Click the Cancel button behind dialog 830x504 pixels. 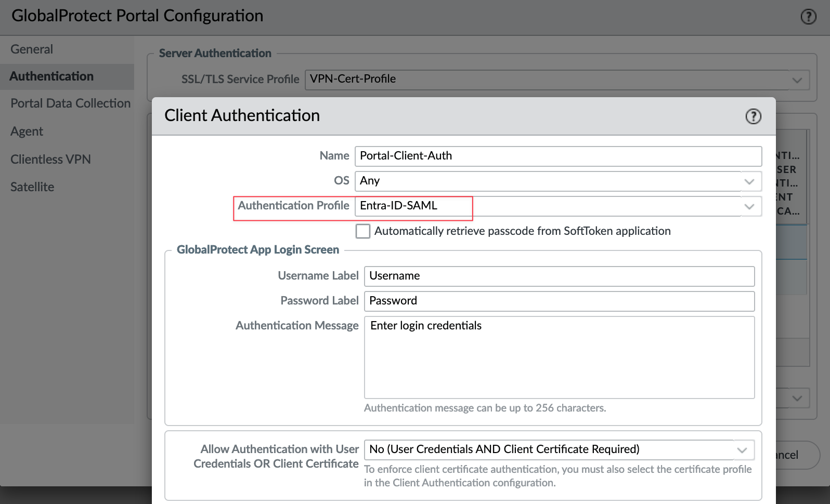(x=797, y=455)
